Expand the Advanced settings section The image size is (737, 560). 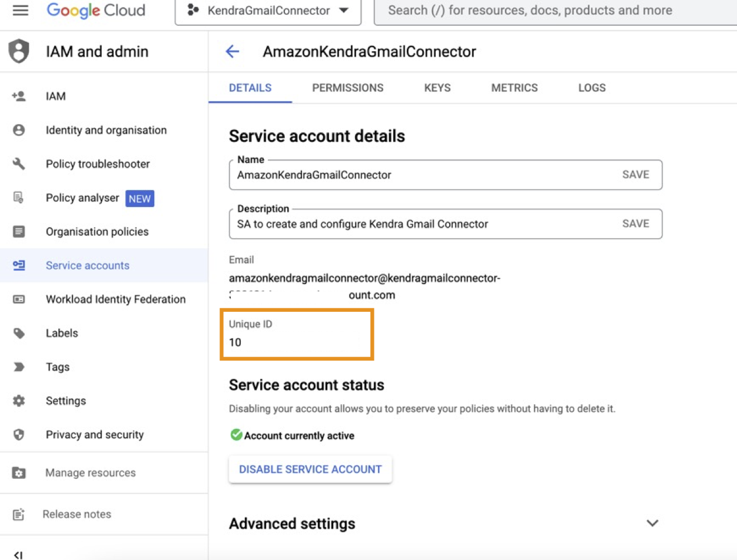(652, 523)
